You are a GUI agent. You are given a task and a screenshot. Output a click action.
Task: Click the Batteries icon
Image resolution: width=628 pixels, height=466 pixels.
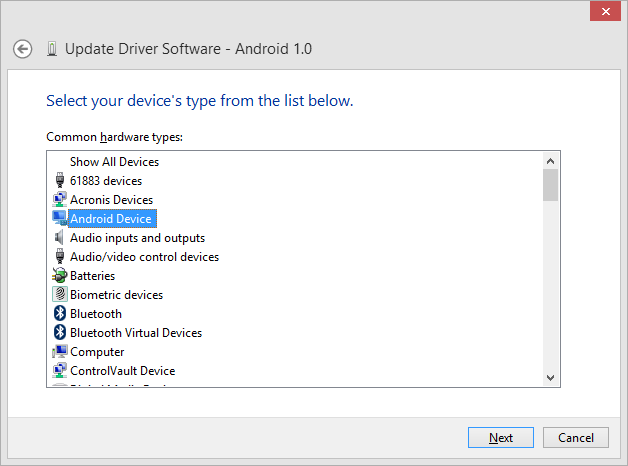click(59, 276)
